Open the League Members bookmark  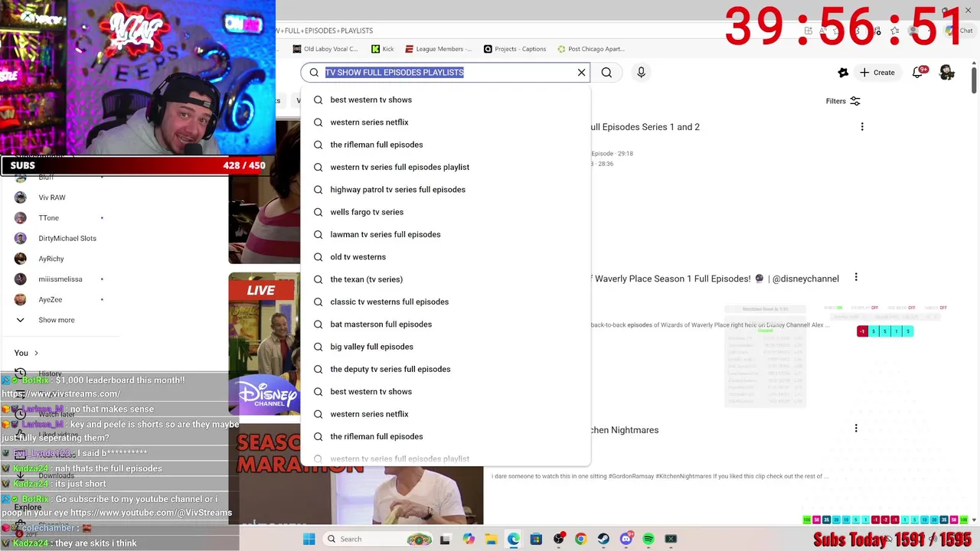click(x=438, y=49)
